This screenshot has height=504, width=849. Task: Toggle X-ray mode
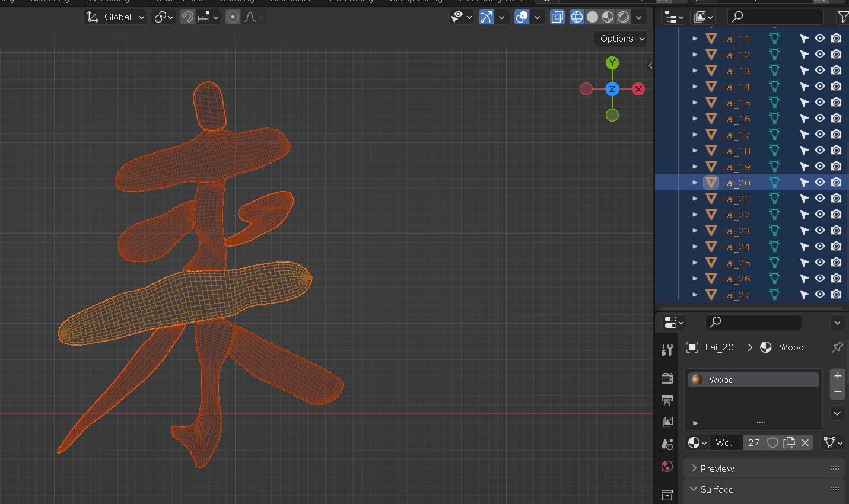[557, 17]
